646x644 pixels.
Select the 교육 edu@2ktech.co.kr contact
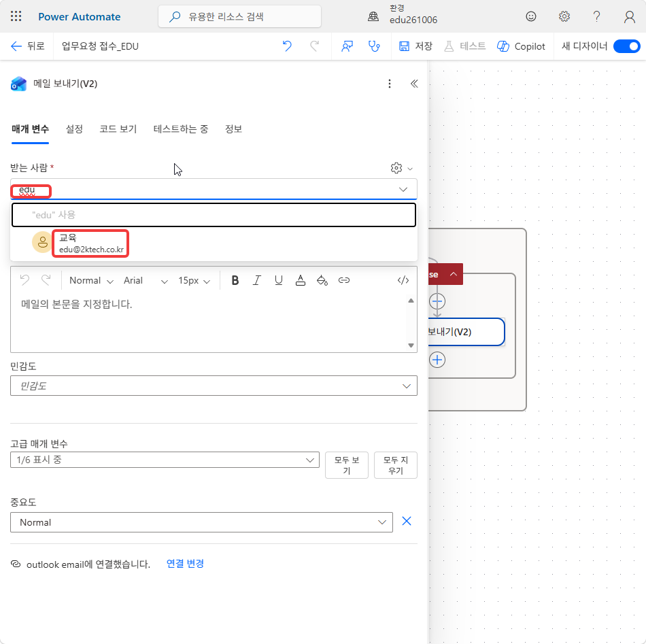[214, 243]
